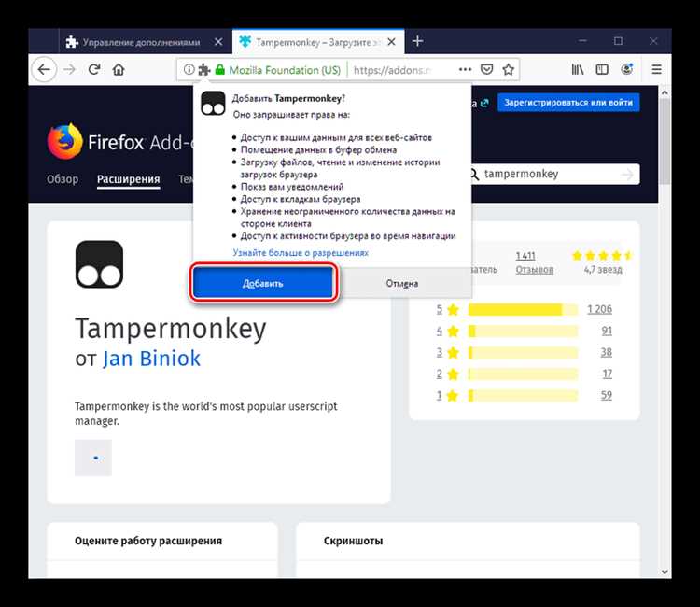Click the five-star rating bar

(x=523, y=309)
